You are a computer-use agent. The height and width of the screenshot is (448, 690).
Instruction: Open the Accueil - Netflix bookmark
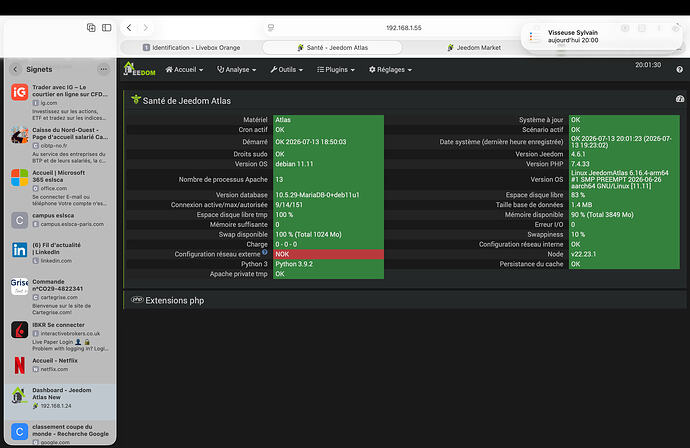pyautogui.click(x=60, y=365)
